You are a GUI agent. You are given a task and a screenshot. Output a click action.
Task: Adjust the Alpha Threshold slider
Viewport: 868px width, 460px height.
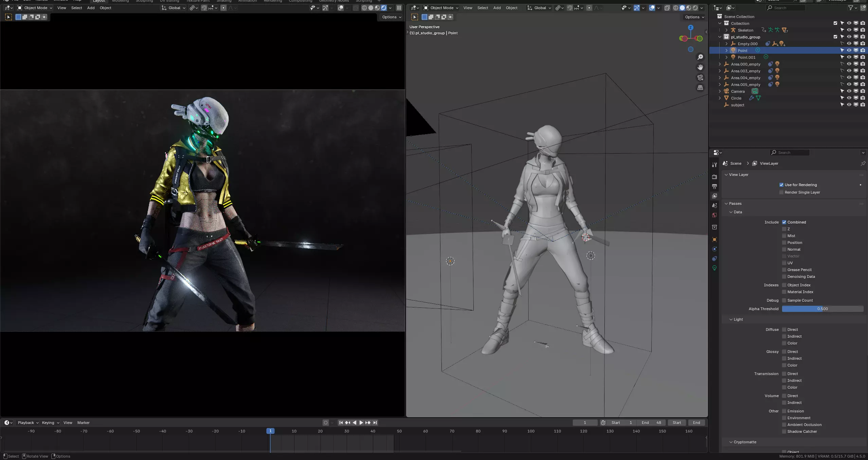pos(822,309)
